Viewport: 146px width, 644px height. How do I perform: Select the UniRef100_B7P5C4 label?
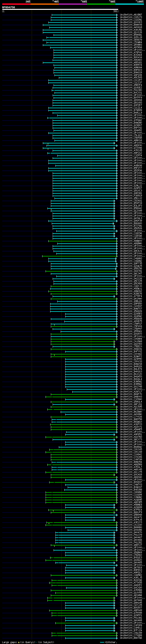131,510
